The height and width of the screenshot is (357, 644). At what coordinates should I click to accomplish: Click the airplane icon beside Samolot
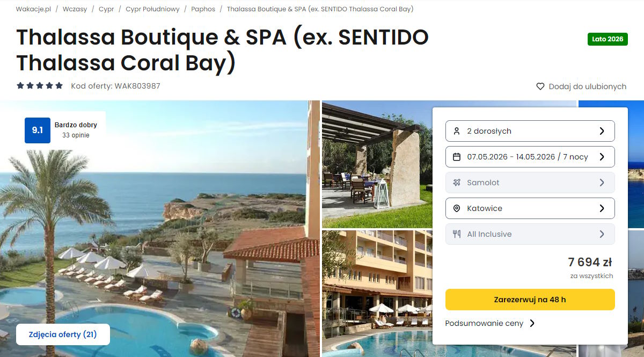[457, 183]
